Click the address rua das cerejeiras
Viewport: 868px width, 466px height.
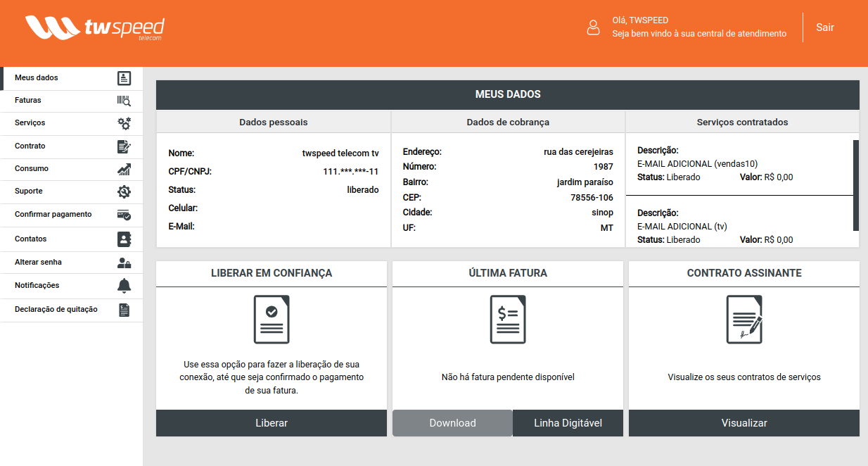(x=578, y=152)
